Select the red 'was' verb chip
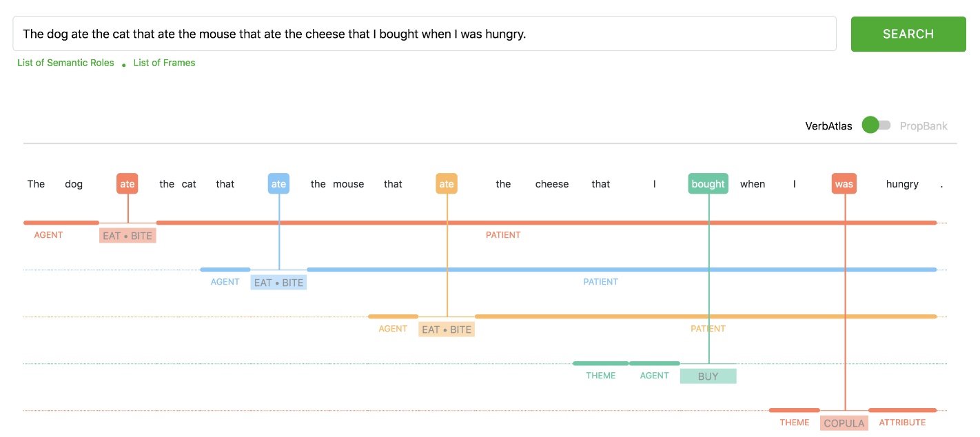This screenshot has height=437, width=980. (x=844, y=184)
